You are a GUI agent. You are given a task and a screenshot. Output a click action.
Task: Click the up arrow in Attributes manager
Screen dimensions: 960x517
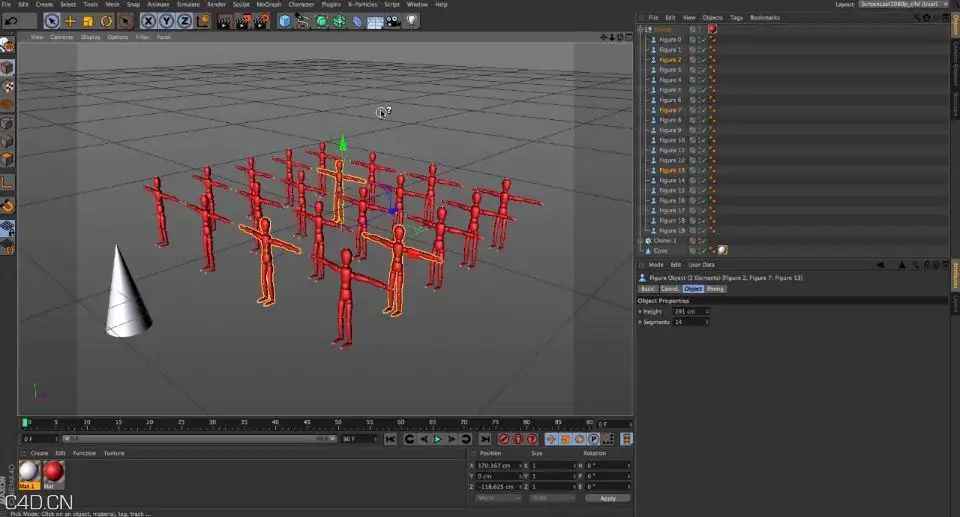[x=902, y=265]
